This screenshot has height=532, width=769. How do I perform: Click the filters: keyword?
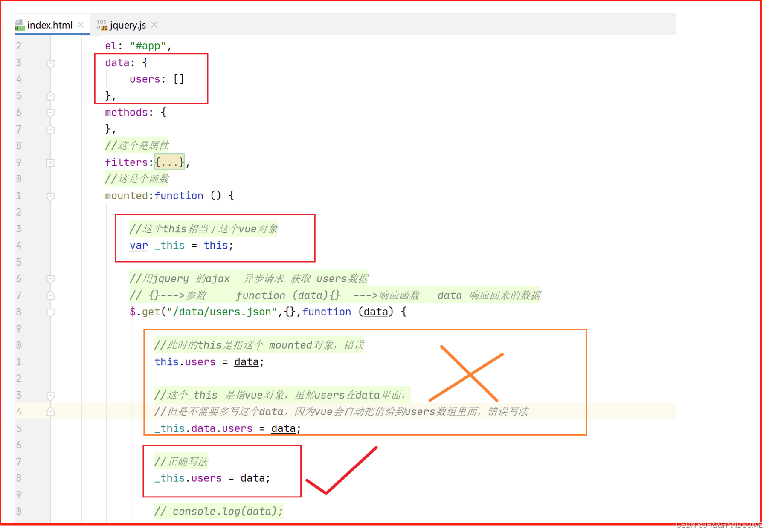coord(129,162)
